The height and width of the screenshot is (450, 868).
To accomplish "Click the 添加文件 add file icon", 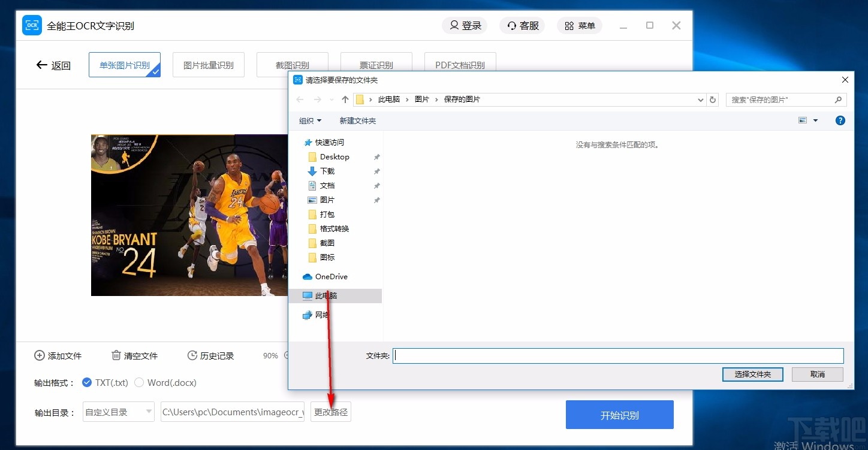I will tap(38, 355).
